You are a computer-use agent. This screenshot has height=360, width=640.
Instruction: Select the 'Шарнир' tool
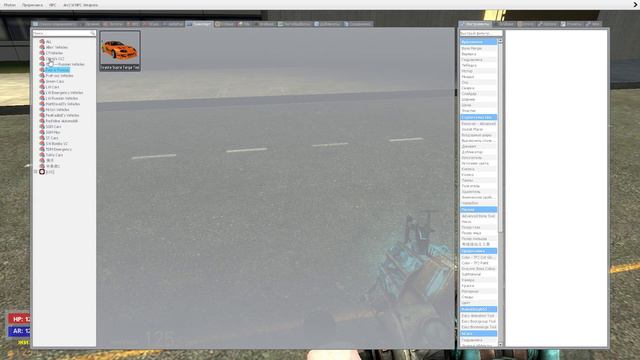coord(478,99)
